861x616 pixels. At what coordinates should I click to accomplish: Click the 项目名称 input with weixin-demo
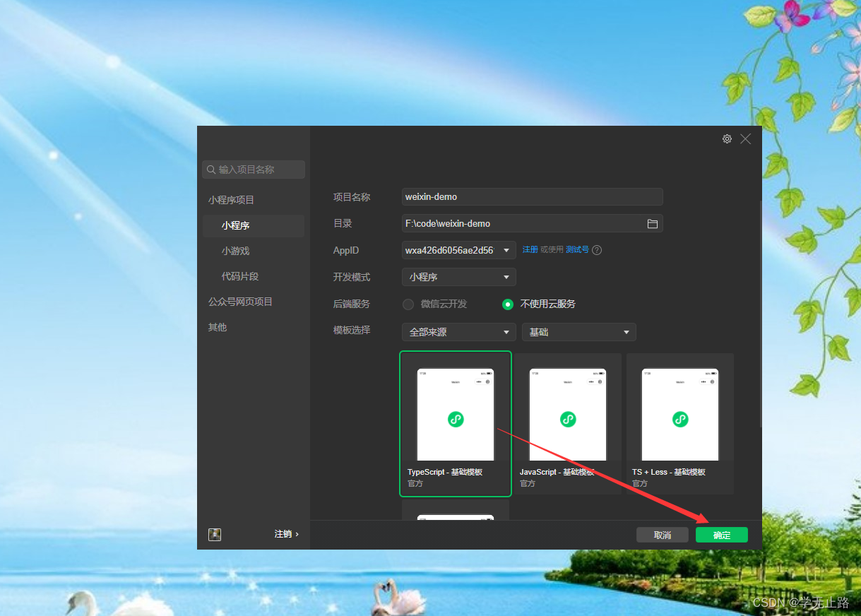tap(532, 197)
